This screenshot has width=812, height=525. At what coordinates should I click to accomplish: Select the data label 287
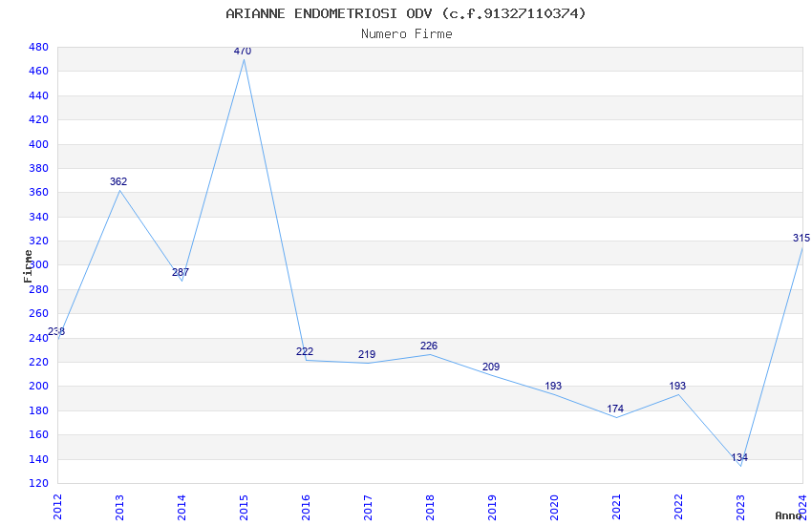click(x=181, y=272)
